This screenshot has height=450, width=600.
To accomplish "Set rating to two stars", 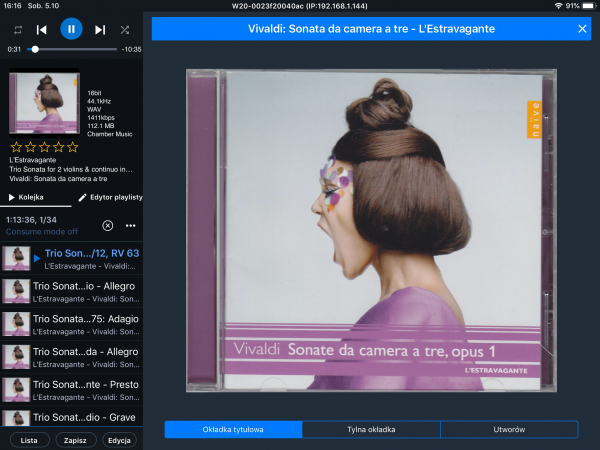I will pyautogui.click(x=31, y=147).
